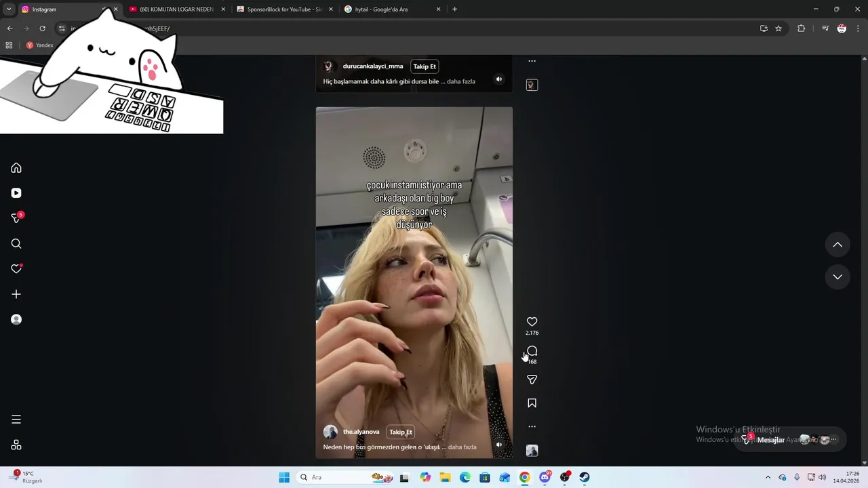Save the the.alyanova reel with bookmark
Image resolution: width=868 pixels, height=488 pixels.
(x=532, y=403)
